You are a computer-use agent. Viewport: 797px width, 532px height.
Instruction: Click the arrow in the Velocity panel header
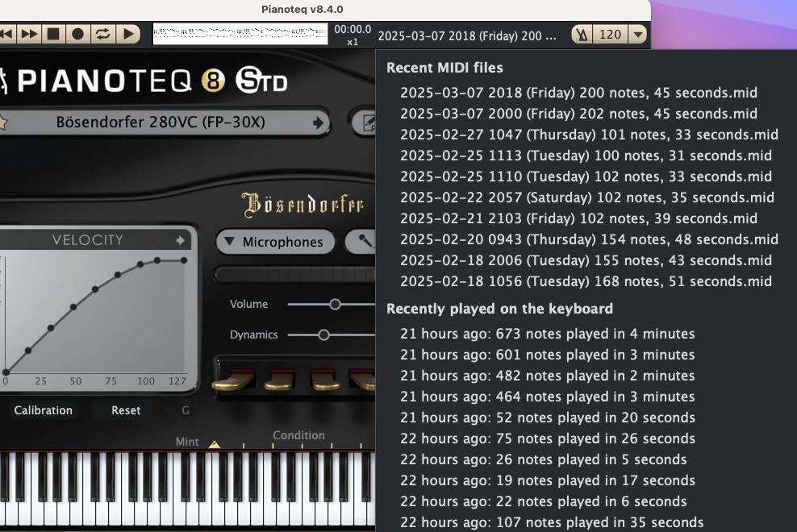(181, 240)
